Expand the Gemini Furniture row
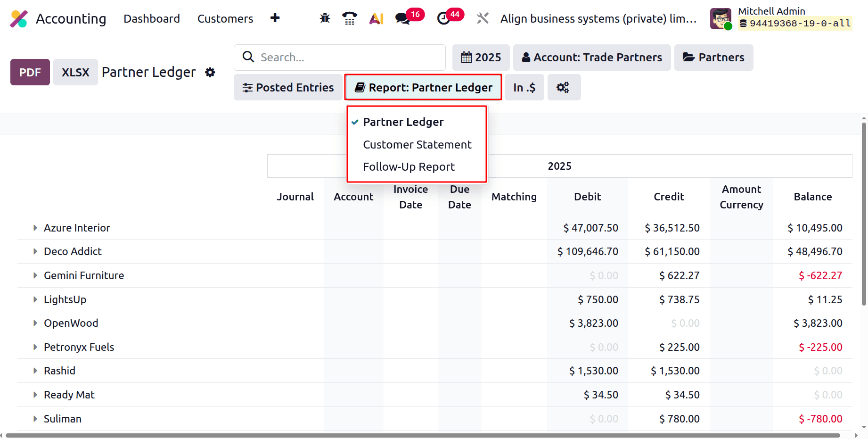 (35, 275)
